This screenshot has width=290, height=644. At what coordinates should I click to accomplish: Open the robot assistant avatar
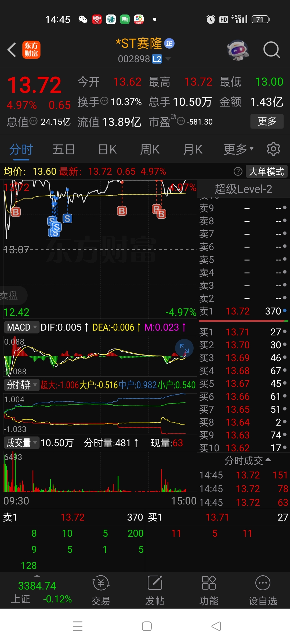click(x=238, y=50)
